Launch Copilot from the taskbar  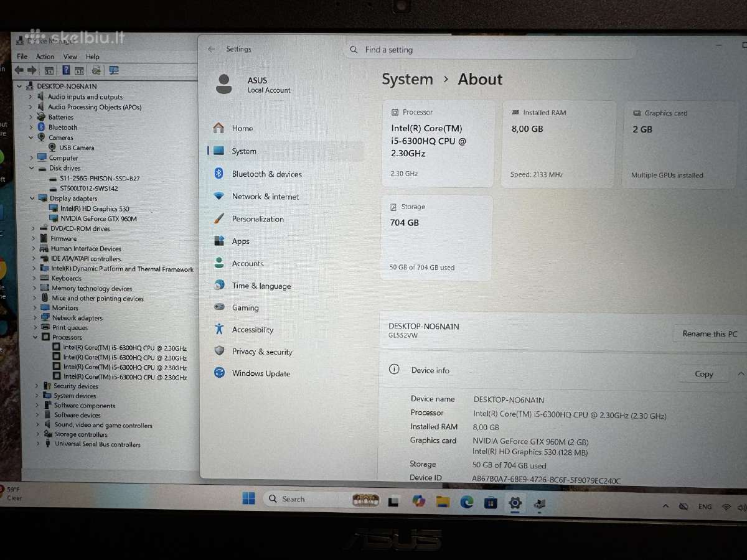(418, 501)
